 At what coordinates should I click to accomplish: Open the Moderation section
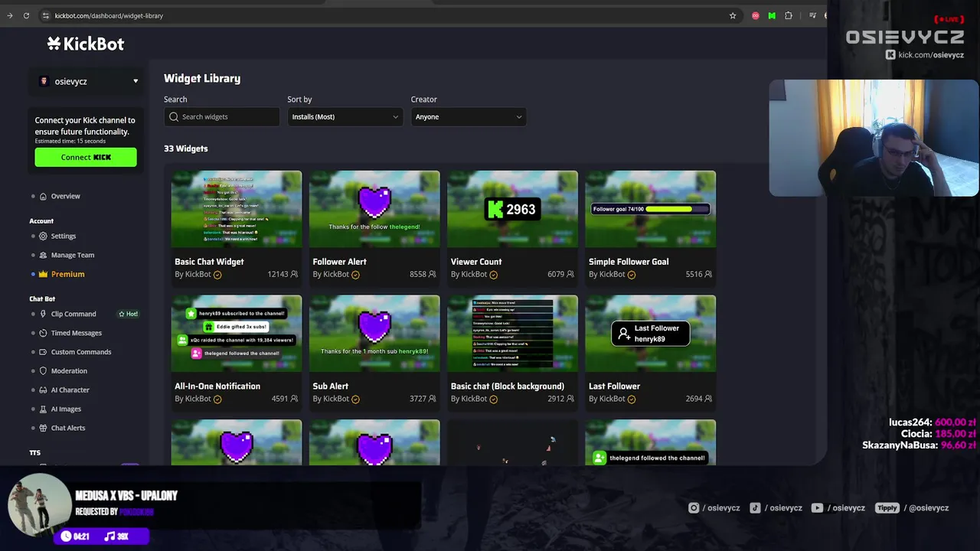tap(69, 371)
